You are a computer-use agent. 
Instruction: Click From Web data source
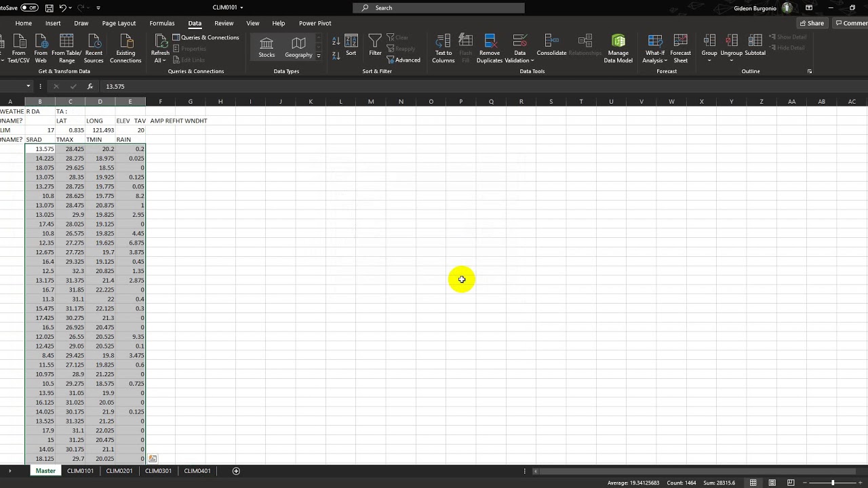pos(41,49)
